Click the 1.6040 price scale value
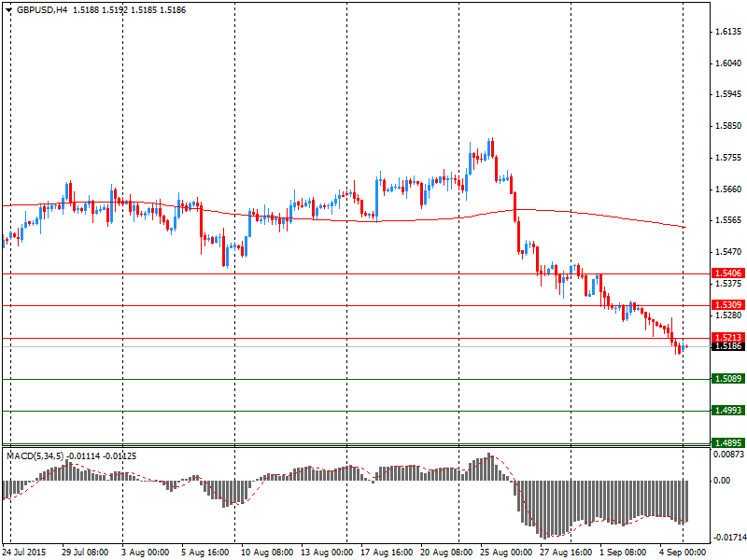Image resolution: width=747 pixels, height=560 pixels. tap(729, 63)
